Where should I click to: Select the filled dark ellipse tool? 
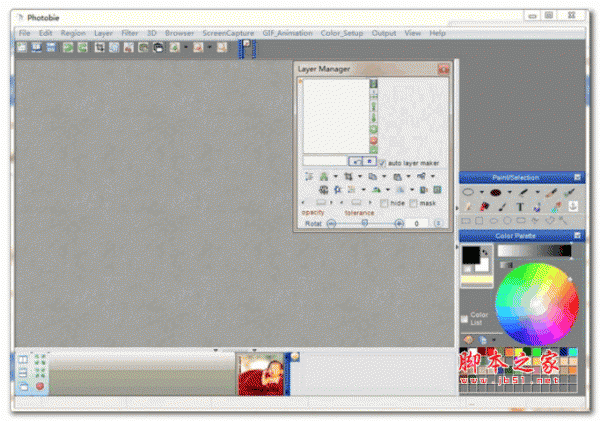[496, 192]
